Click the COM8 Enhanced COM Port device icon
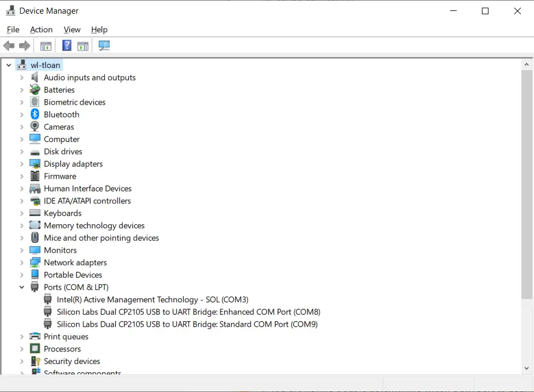 48,312
